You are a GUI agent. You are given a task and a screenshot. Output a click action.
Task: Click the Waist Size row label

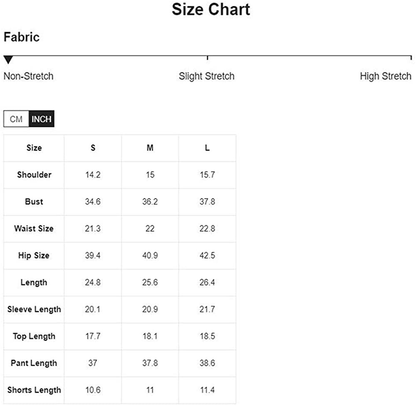pos(34,229)
